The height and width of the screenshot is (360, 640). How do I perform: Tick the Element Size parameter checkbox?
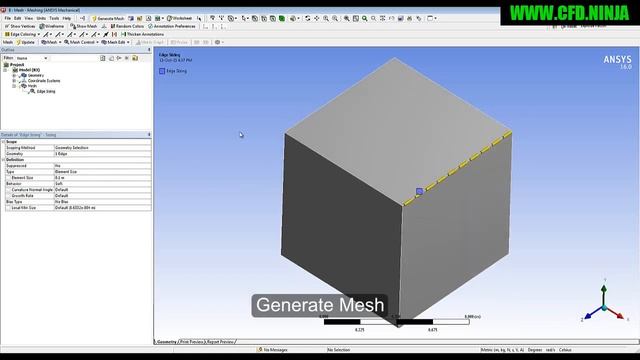(8, 178)
